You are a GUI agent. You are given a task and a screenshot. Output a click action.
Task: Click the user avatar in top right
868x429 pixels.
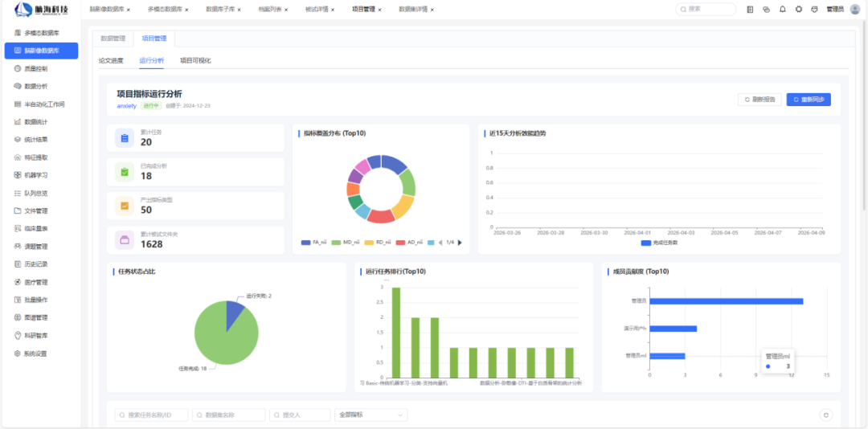(x=854, y=10)
